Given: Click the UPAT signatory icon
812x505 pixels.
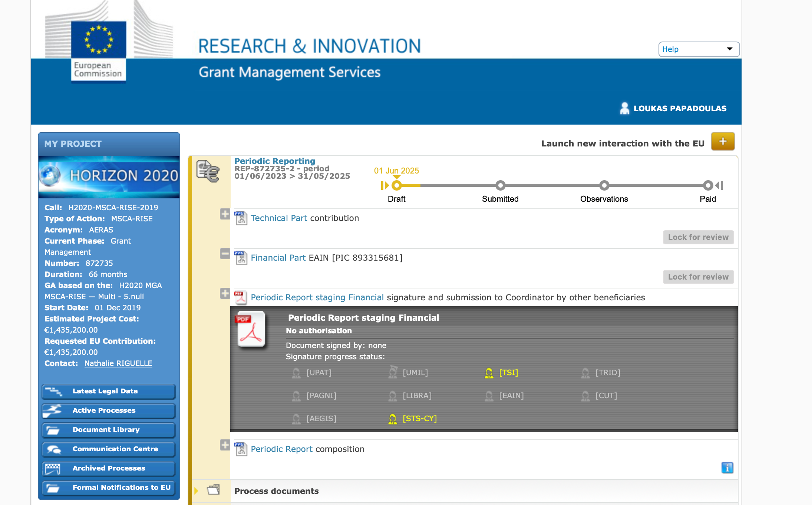Looking at the screenshot, I should (x=296, y=373).
